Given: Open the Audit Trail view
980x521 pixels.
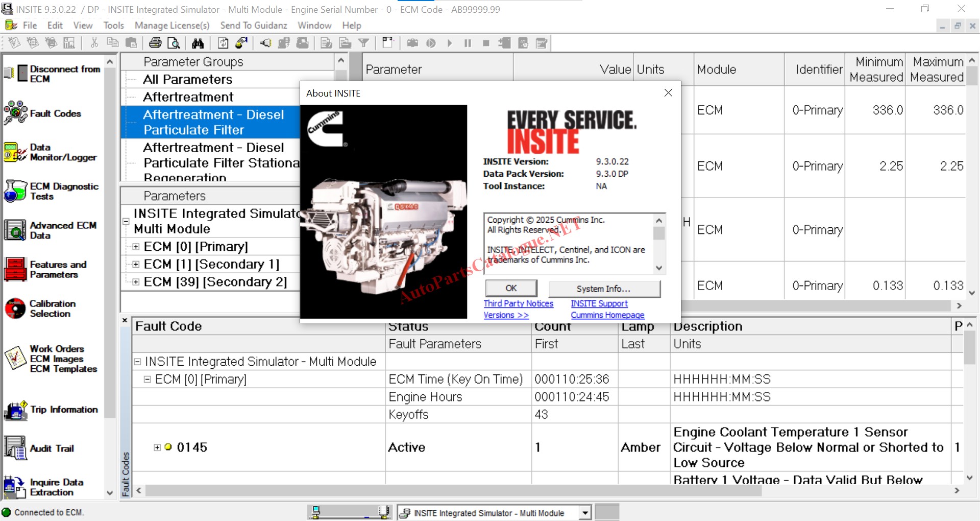Looking at the screenshot, I should [x=15, y=448].
